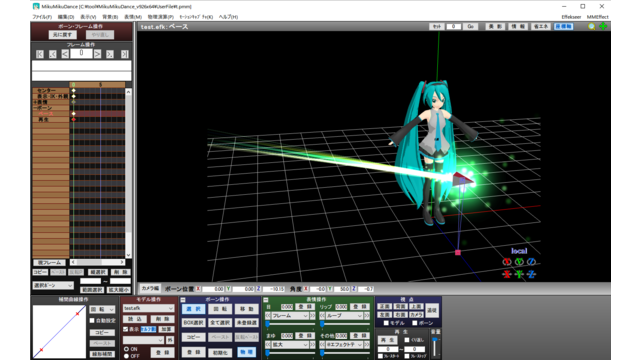Toggle the フレ-ストップ checkbox
Screen dimensions: 640x360
point(407,356)
